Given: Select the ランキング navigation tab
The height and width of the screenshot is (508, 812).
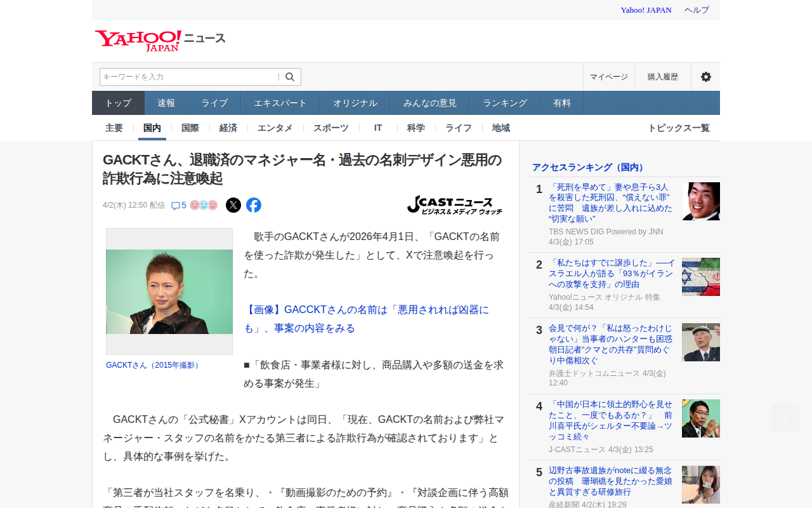Looking at the screenshot, I should 505,103.
